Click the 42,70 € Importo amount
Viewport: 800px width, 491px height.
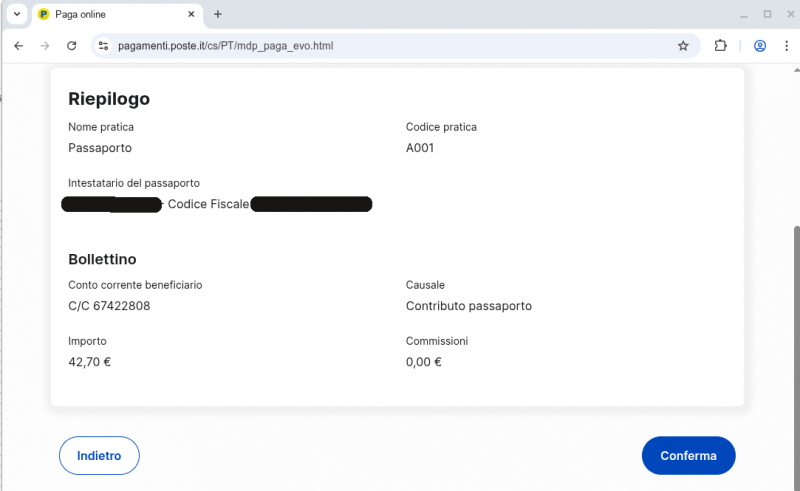pyautogui.click(x=89, y=362)
